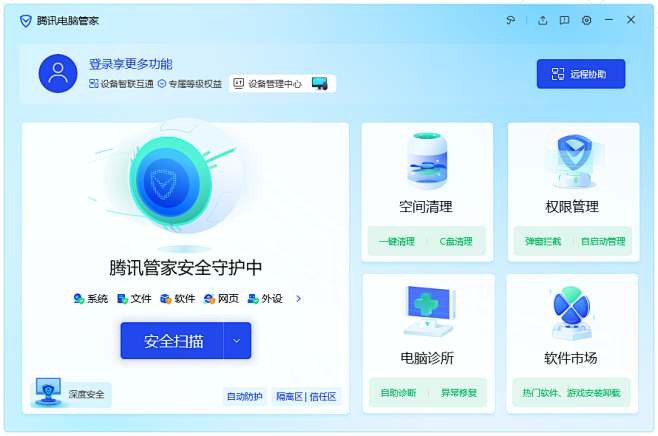658x436 pixels.
Task: Click 软件市场 title text
Action: (571, 358)
